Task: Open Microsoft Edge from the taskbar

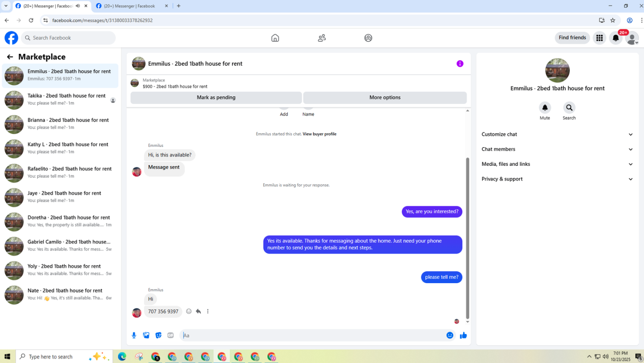Action: 122,356
